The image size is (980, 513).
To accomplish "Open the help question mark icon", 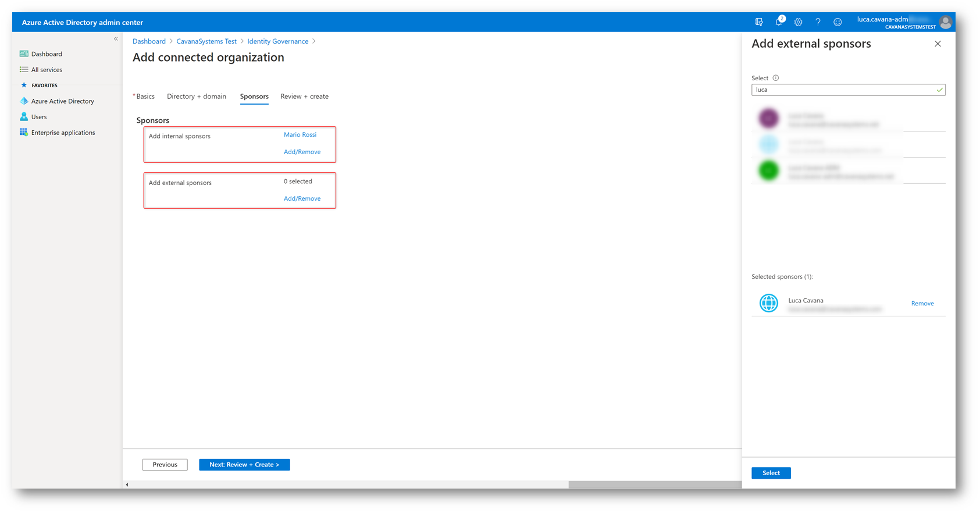I will point(818,22).
